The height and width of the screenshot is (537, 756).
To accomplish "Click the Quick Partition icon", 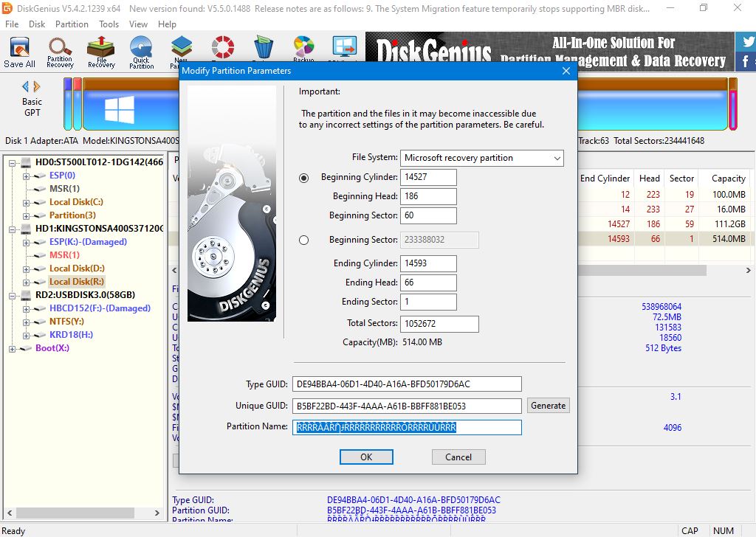I will 141,52.
